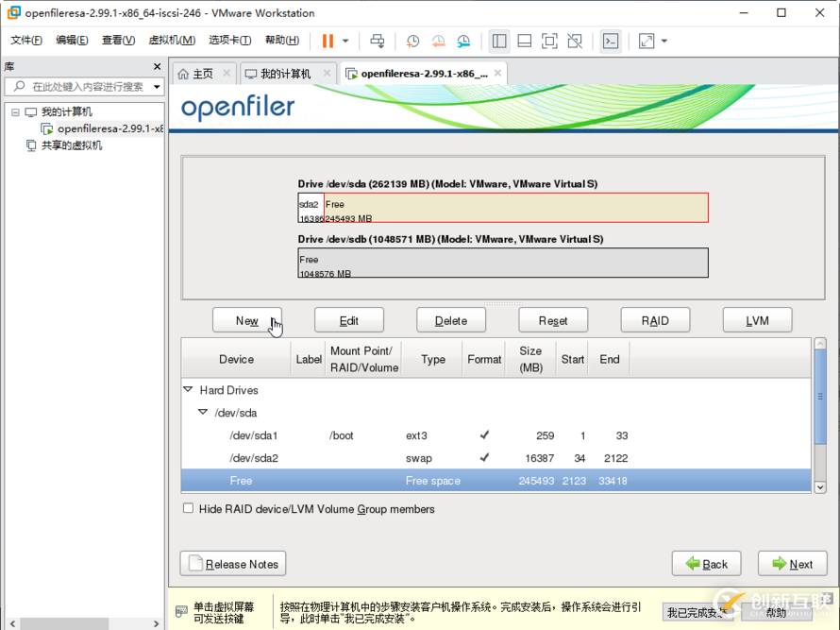Collapse the /dev/sda tree node
This screenshot has height=630, width=840.
[203, 413]
